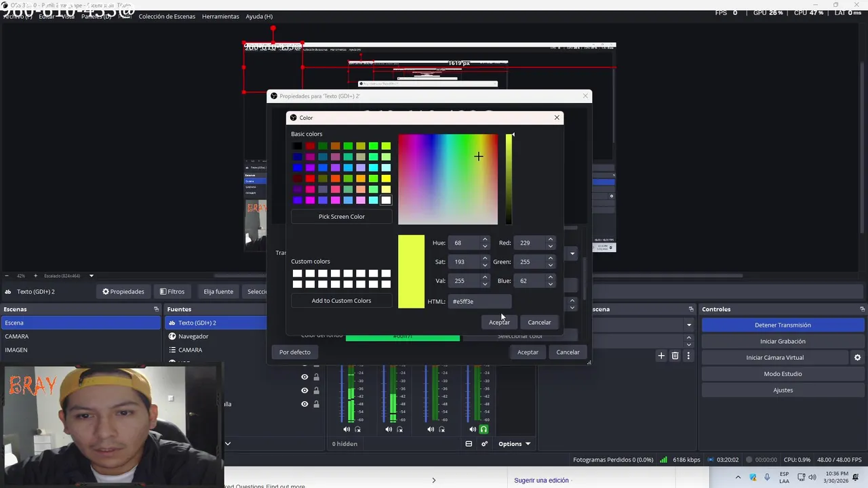Open Windows Security tray icon

pos(753,477)
